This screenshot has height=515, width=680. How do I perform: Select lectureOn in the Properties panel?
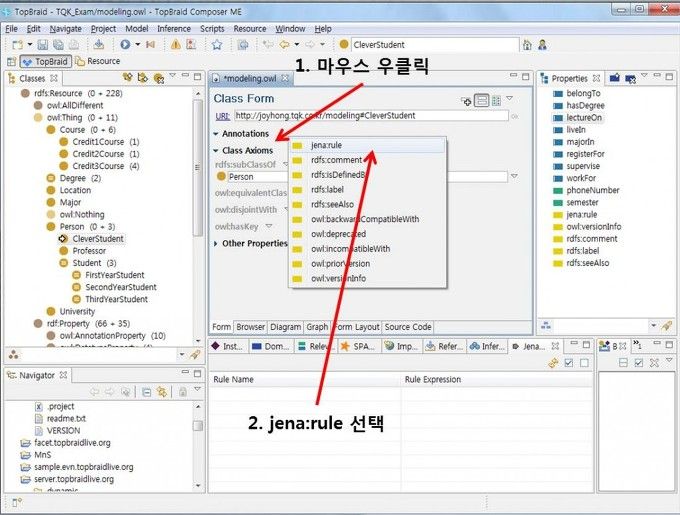[x=584, y=117]
